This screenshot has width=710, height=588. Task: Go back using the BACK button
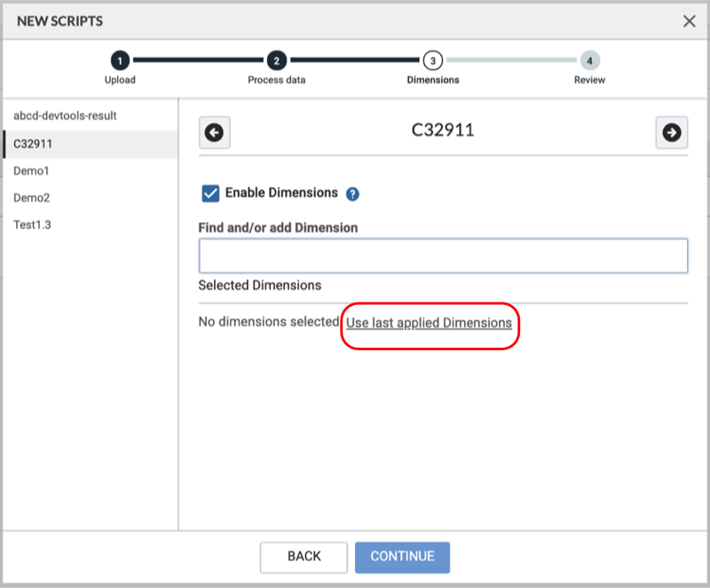point(304,557)
